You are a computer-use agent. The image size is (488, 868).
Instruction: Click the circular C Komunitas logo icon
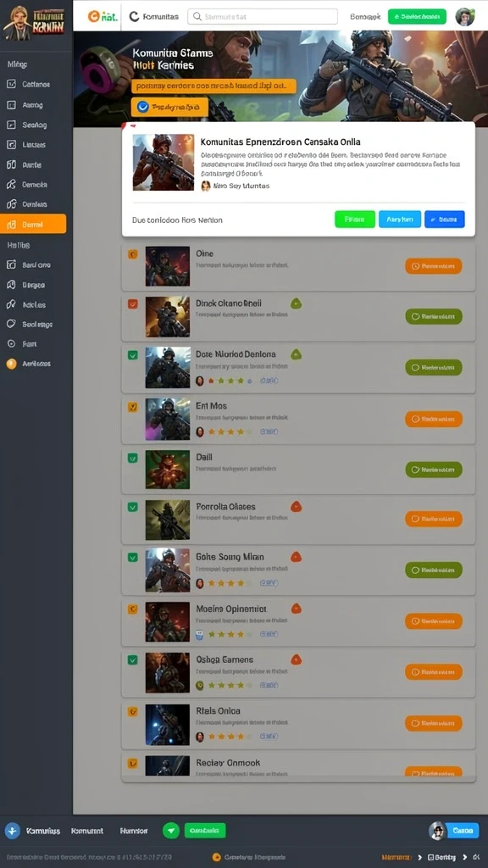tap(134, 17)
